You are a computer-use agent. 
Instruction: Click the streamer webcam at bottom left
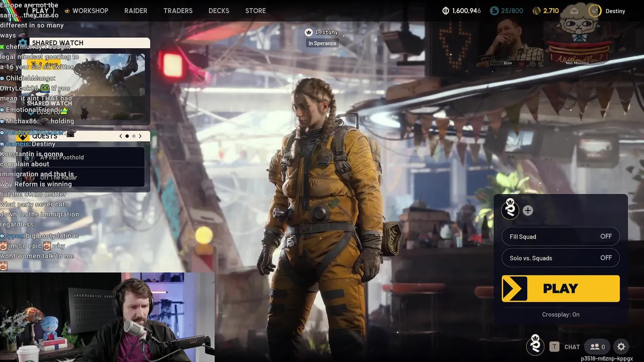(107, 317)
